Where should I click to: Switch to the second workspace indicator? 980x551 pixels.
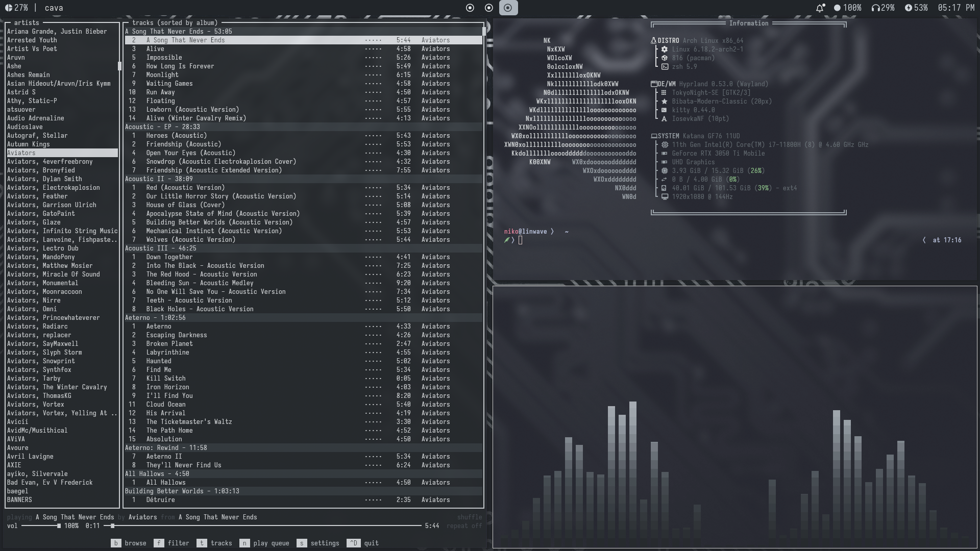click(489, 8)
